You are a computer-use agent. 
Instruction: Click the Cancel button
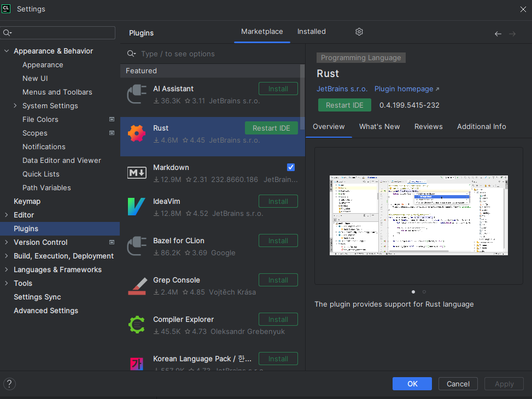(x=458, y=384)
